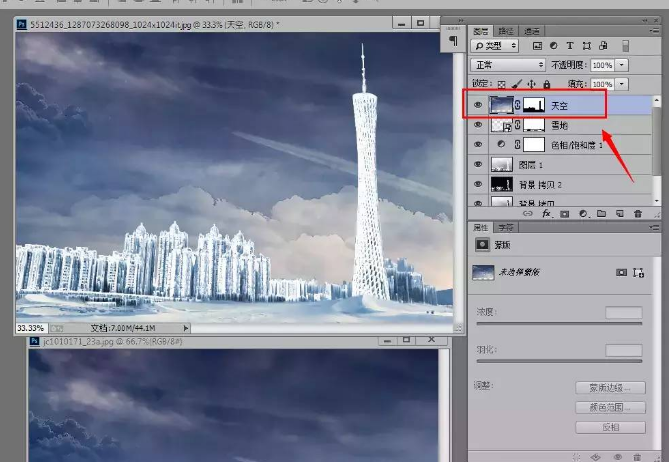The width and height of the screenshot is (669, 462).
Task: Filter layers by smart object type
Action: (603, 46)
